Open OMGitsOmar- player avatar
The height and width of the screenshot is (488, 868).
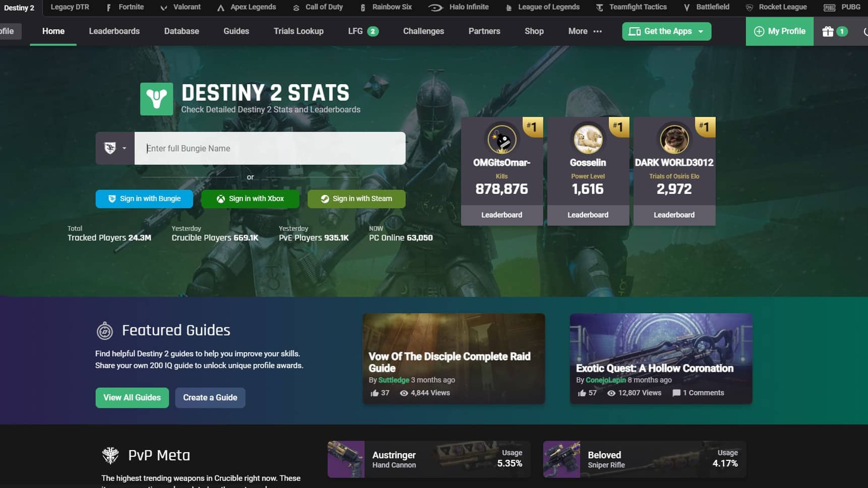502,139
